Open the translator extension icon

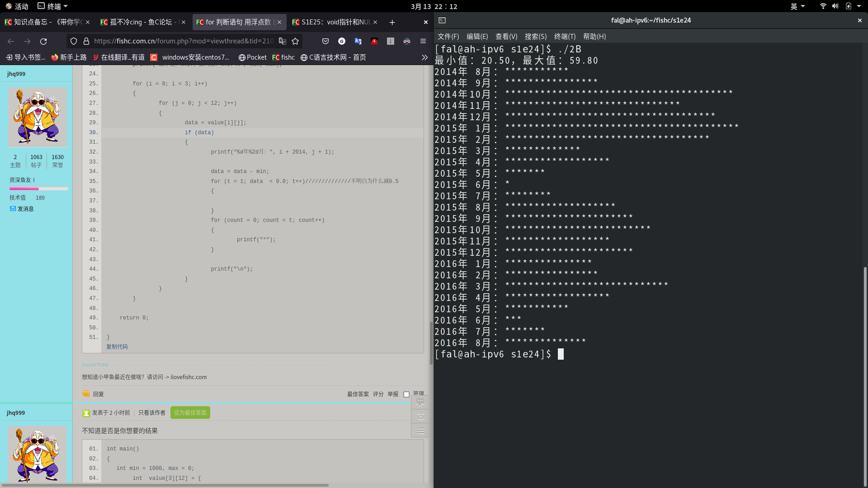pos(358,41)
